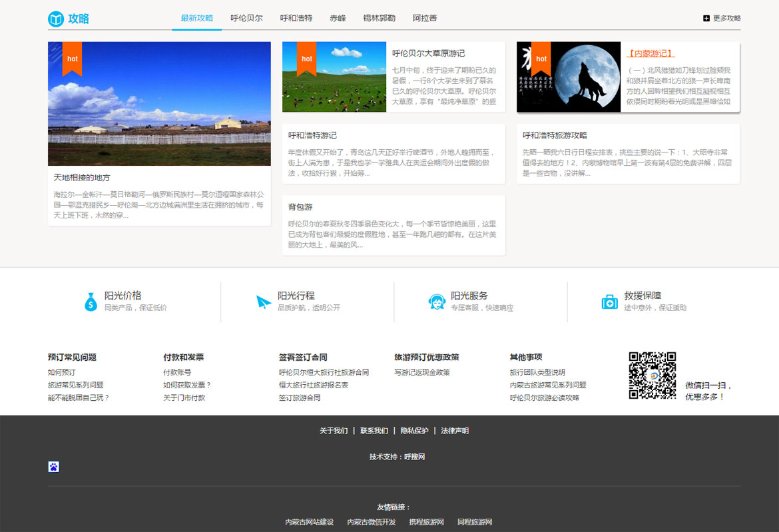The width and height of the screenshot is (779, 532).
Task: Open the 【内蒙游记】 article link
Action: pyautogui.click(x=650, y=53)
